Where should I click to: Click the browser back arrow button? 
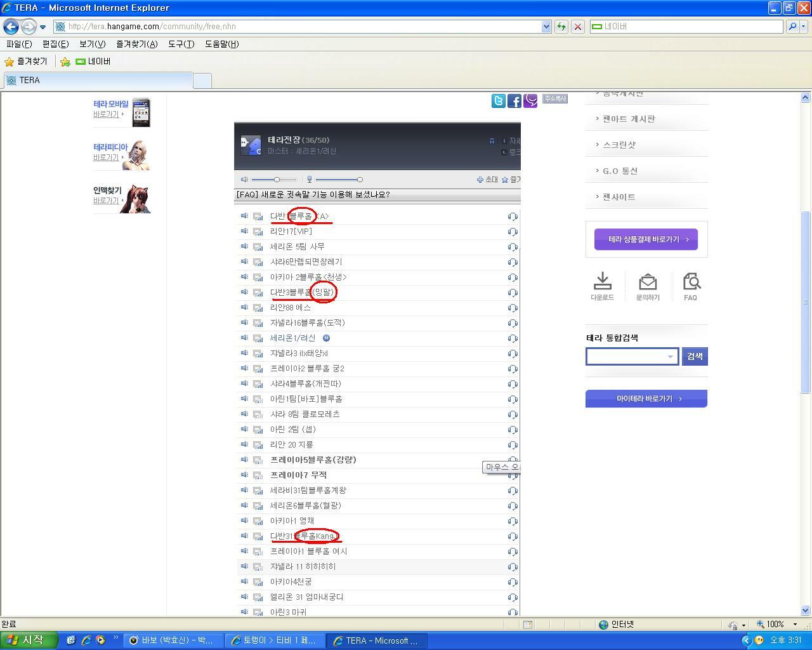pyautogui.click(x=11, y=27)
